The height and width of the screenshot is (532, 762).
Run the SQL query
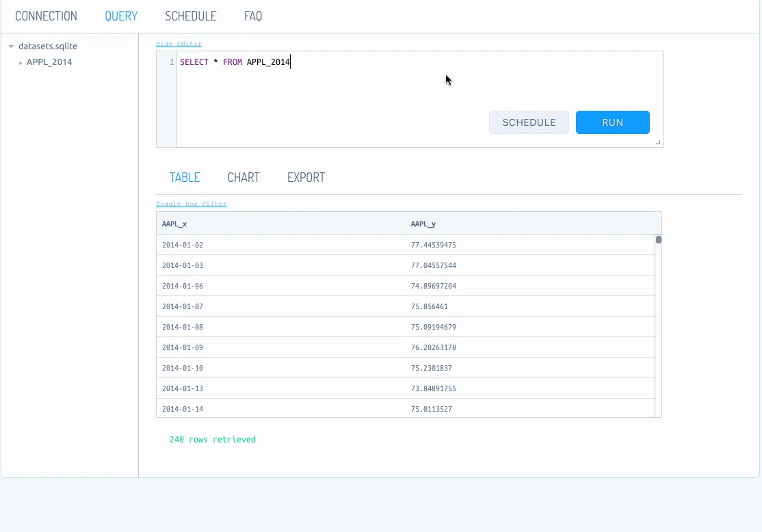click(612, 122)
